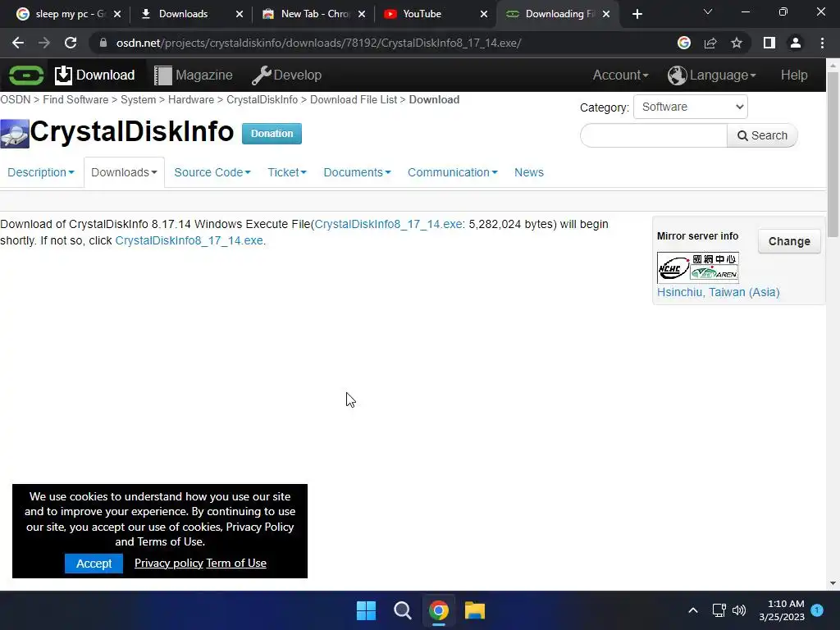
Task: Accept the cookies notice
Action: click(94, 564)
